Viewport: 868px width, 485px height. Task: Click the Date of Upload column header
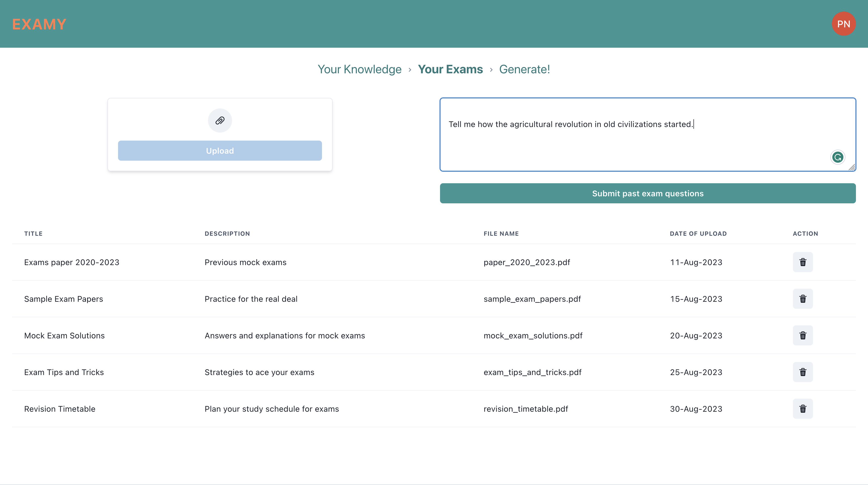coord(698,234)
